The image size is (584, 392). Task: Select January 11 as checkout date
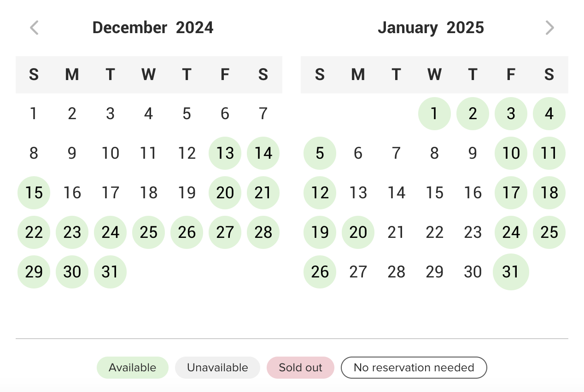(x=549, y=153)
